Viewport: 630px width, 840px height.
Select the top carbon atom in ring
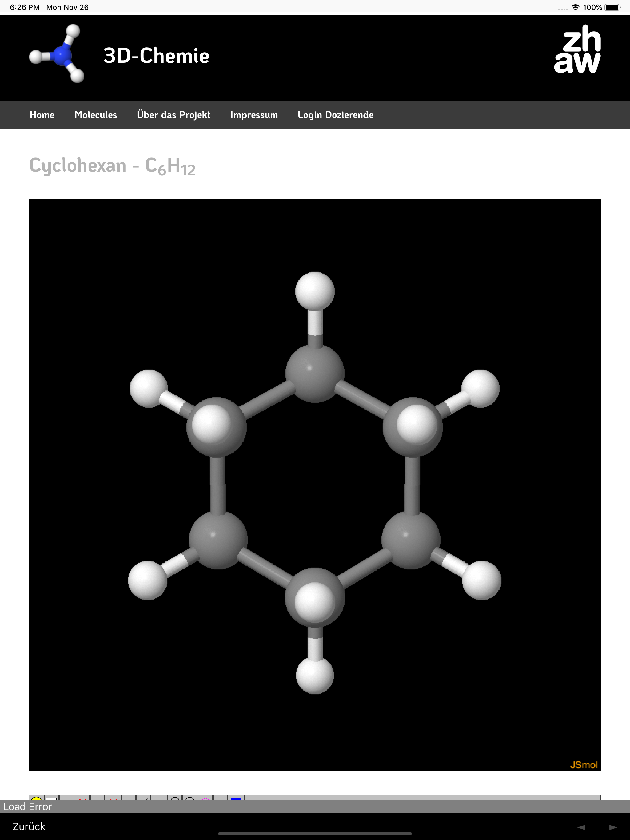click(x=315, y=373)
